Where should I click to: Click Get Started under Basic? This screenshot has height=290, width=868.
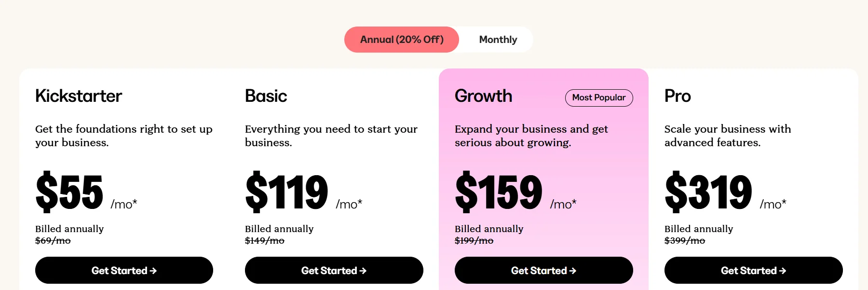(334, 270)
